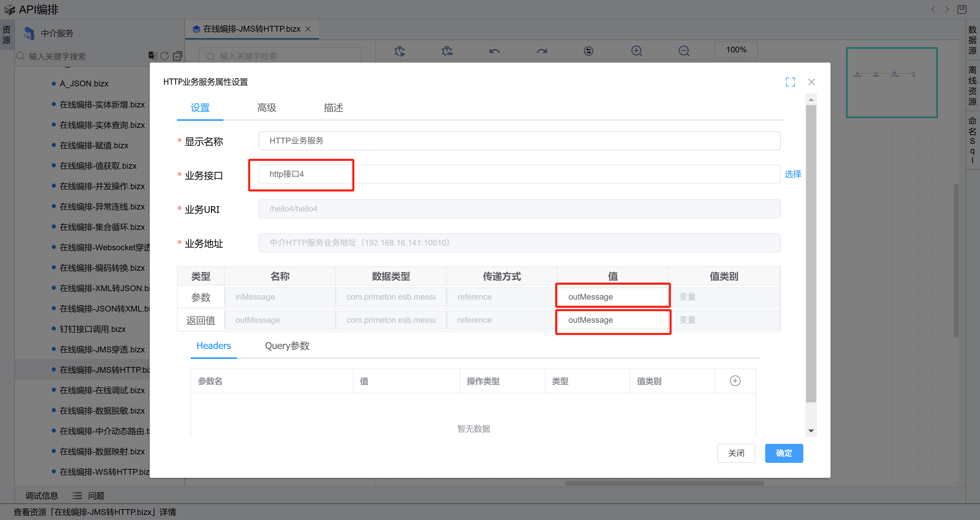Click the refresh icon in resource panel
Viewport: 980px width, 520px height.
pos(165,56)
